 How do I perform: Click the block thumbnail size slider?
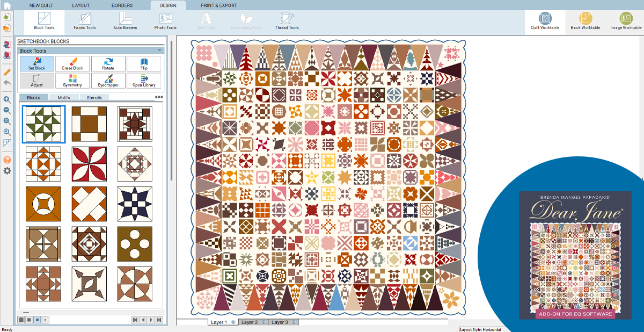coord(26,312)
